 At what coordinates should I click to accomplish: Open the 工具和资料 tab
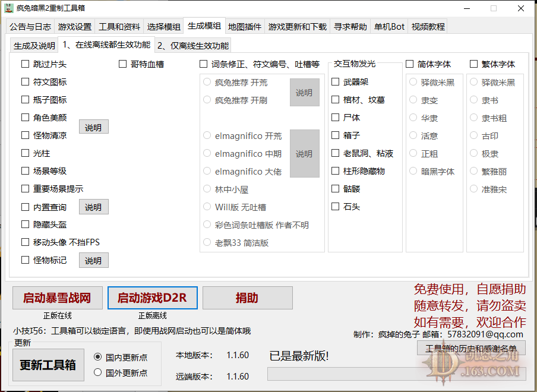coord(119,27)
